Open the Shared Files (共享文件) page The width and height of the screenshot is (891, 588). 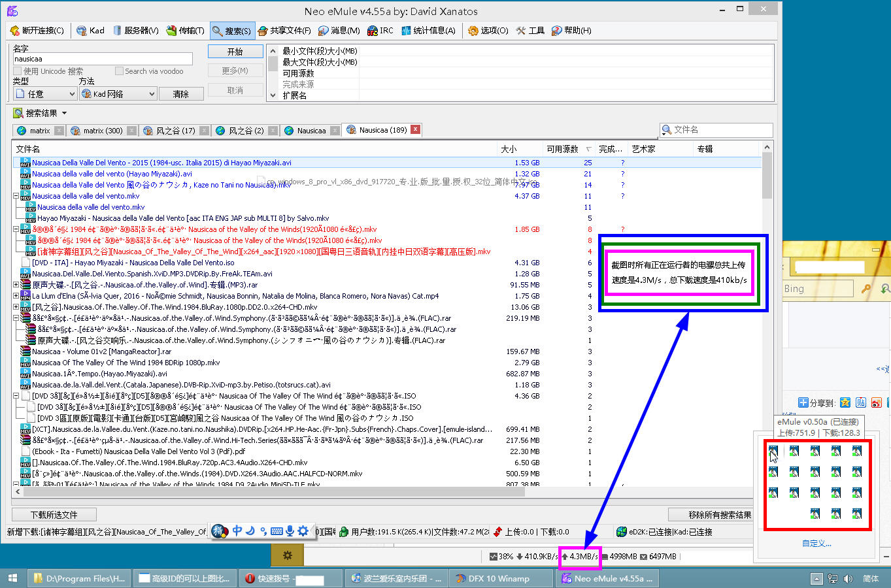coord(284,31)
